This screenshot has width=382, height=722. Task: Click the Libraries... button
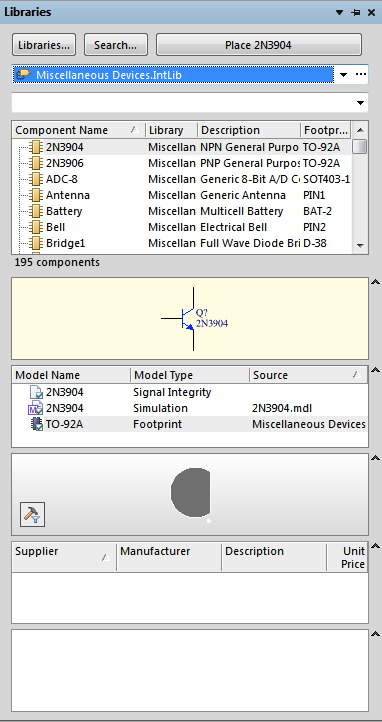44,45
